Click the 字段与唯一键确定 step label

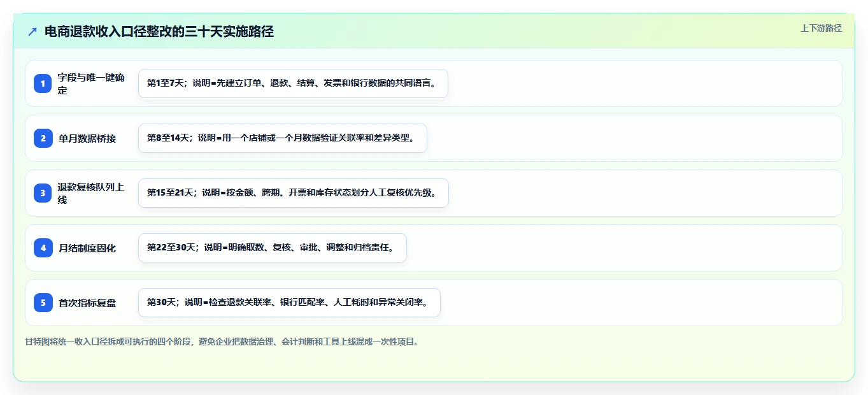pyautogui.click(x=91, y=83)
